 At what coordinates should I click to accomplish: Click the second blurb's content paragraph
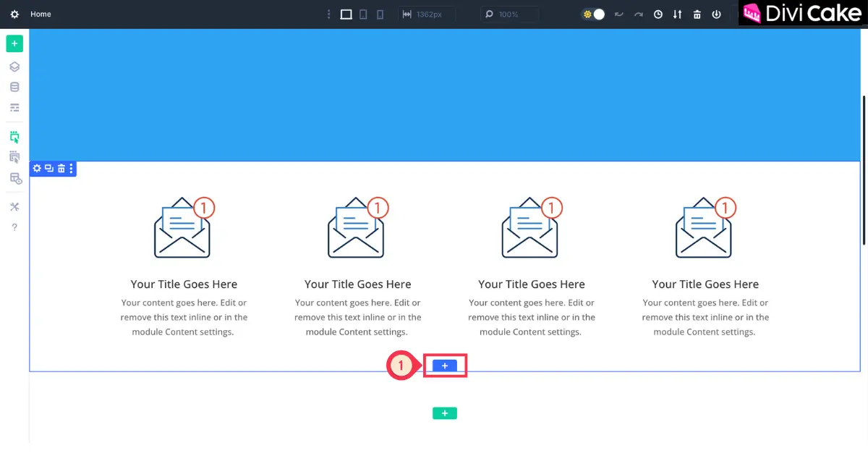coord(358,317)
